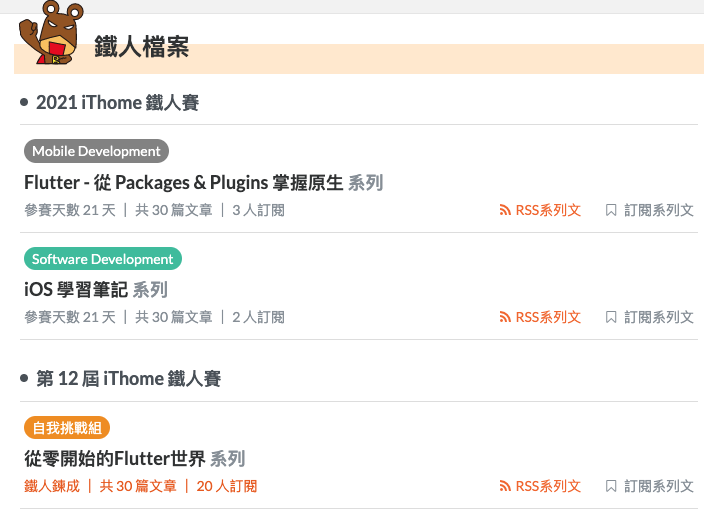Open Flutter - 從 Packages & Plugins 掌握原生 series
Image resolution: width=704 pixels, height=512 pixels.
tap(184, 183)
